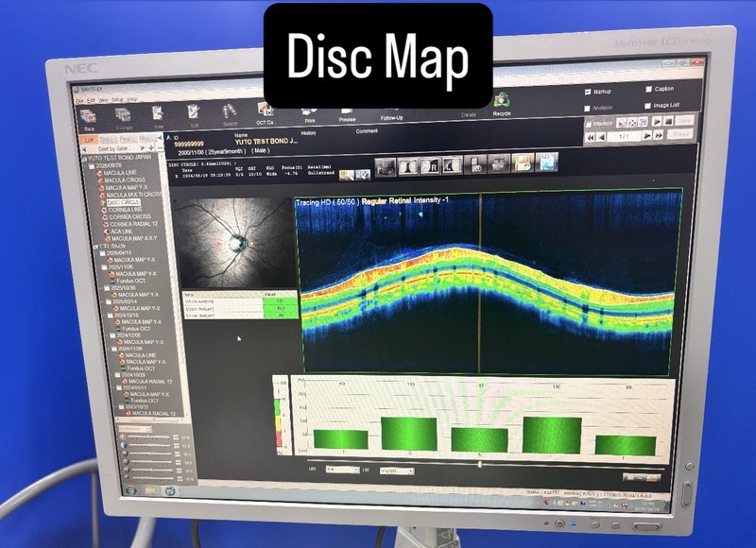
Task: Click the left eye L view icon
Action: click(453, 165)
